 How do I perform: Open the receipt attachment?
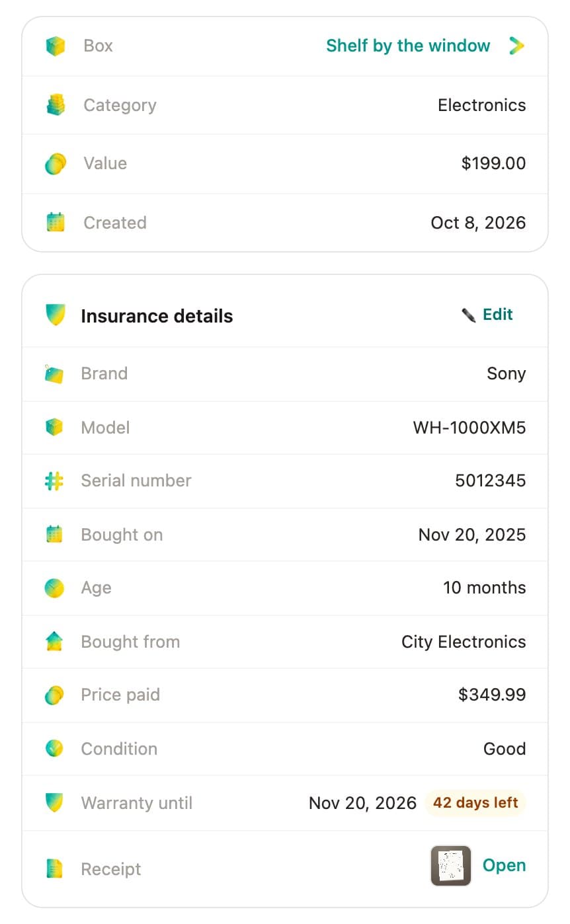click(x=504, y=865)
